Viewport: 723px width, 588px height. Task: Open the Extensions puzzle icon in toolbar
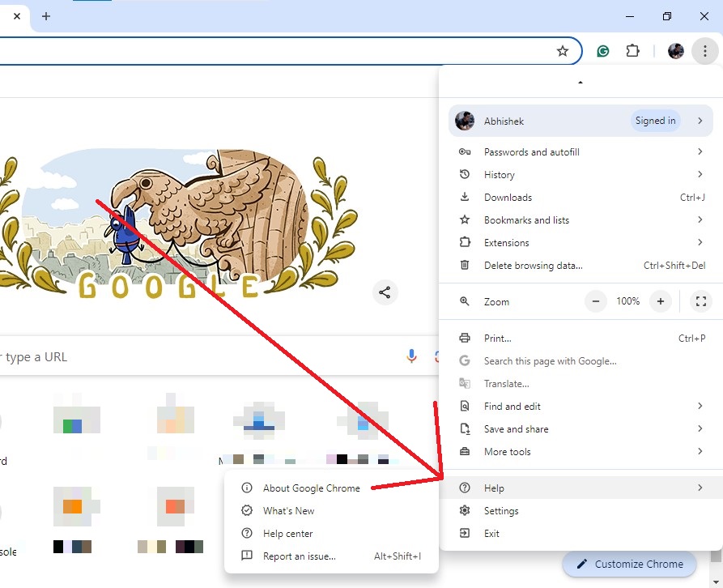point(632,50)
